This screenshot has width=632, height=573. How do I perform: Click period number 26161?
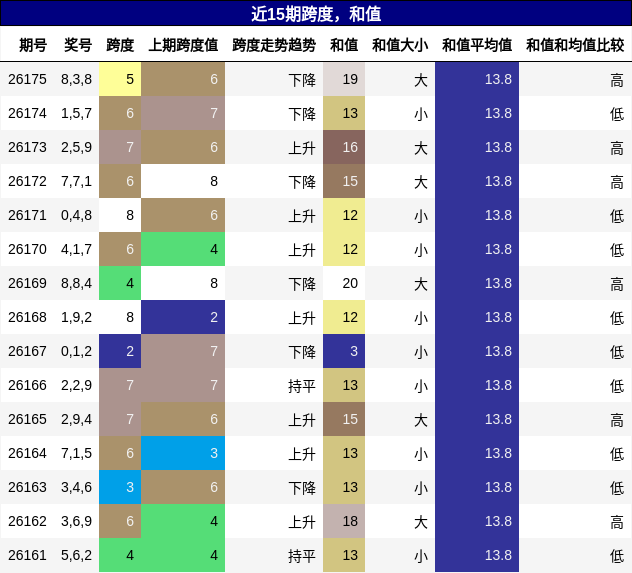(27, 555)
